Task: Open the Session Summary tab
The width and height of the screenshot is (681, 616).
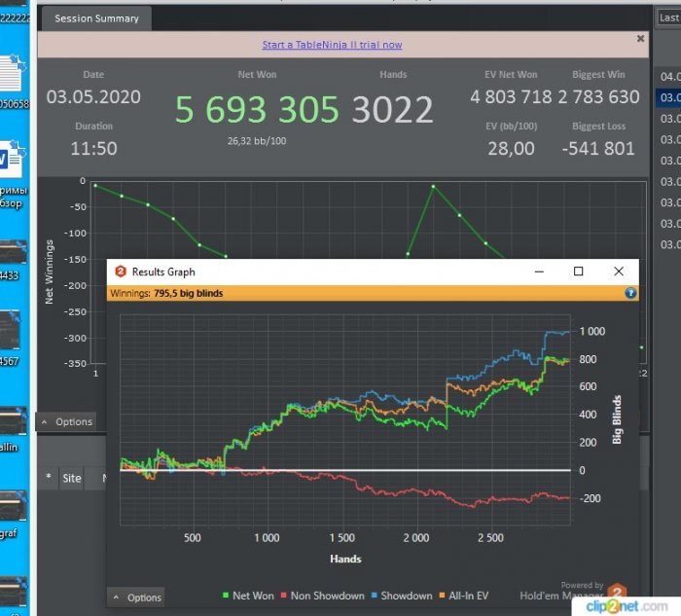Action: pyautogui.click(x=96, y=18)
